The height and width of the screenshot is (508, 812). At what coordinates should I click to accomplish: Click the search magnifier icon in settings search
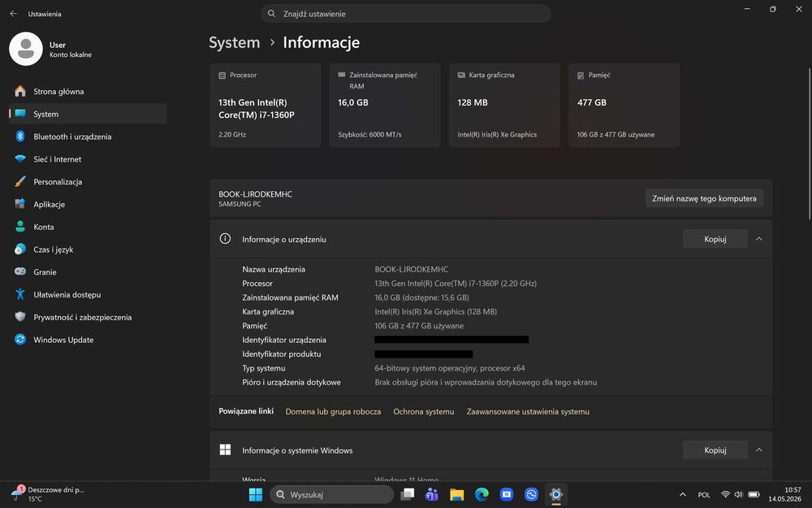click(x=271, y=14)
